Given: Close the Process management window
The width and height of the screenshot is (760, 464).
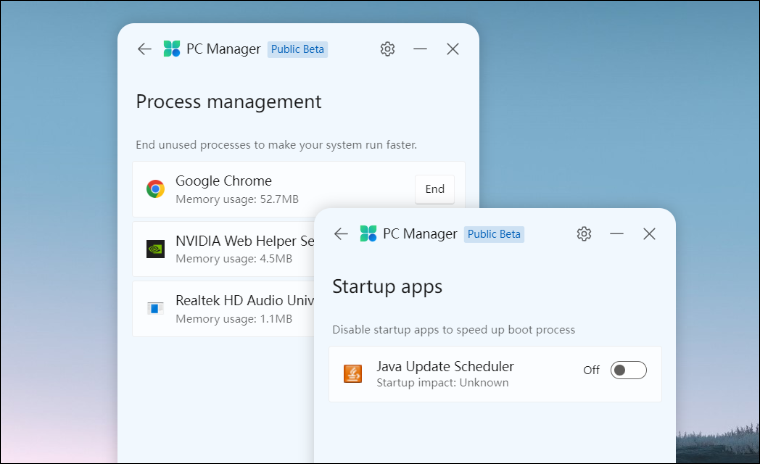Looking at the screenshot, I should click(x=453, y=49).
